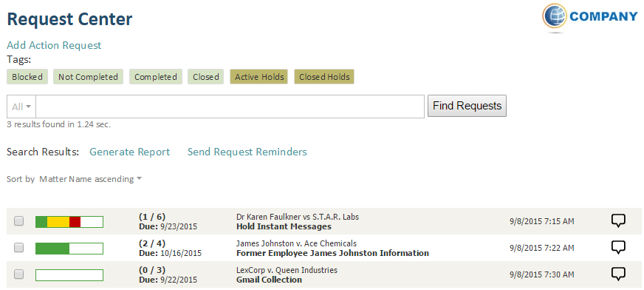Viewport: 644px width, 290px height.
Task: Tick checkbox for James Johnston v. Ace Chemicals
Action: (x=19, y=248)
